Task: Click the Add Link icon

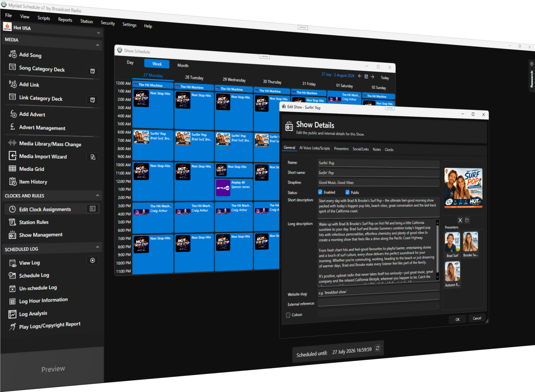Action: [13, 84]
